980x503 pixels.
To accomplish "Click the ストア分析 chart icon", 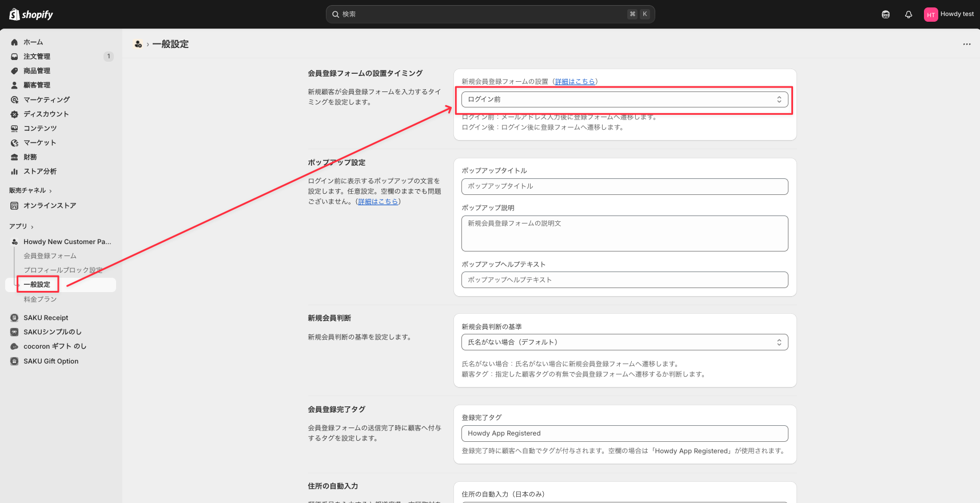I will pyautogui.click(x=14, y=171).
